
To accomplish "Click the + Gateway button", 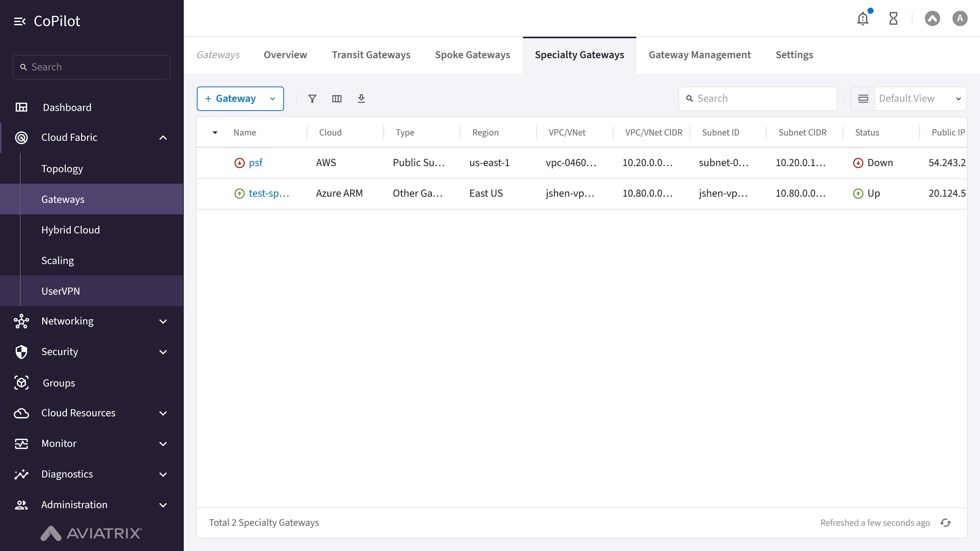I will [x=240, y=99].
